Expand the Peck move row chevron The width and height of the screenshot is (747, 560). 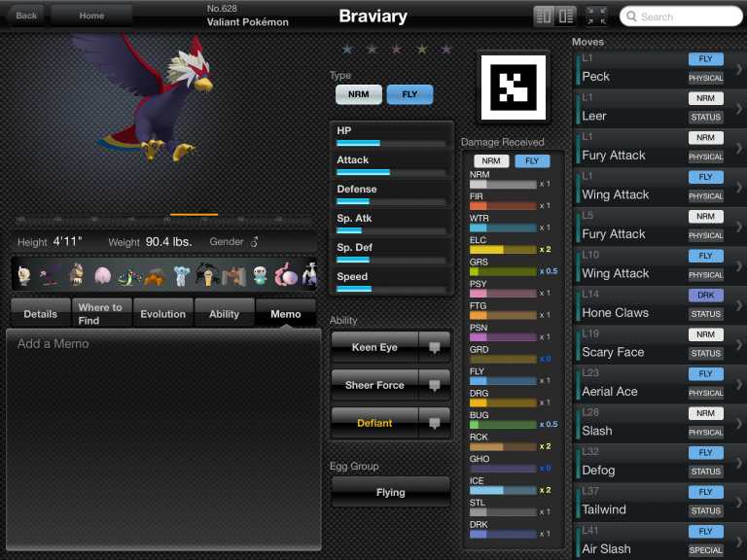click(739, 70)
